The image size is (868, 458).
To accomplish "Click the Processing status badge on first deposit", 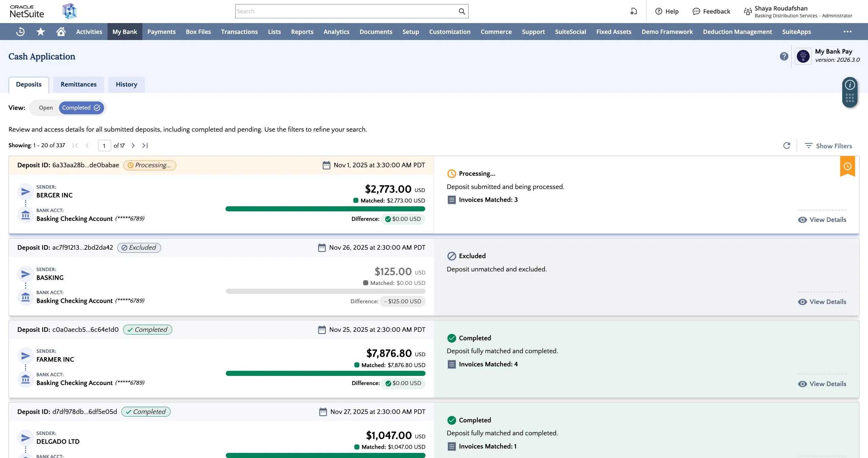I will [150, 165].
